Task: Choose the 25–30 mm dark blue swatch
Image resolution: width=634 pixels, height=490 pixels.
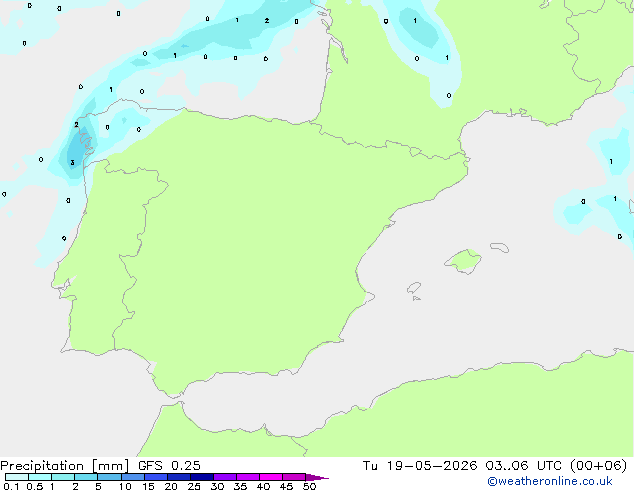Action: point(202,477)
